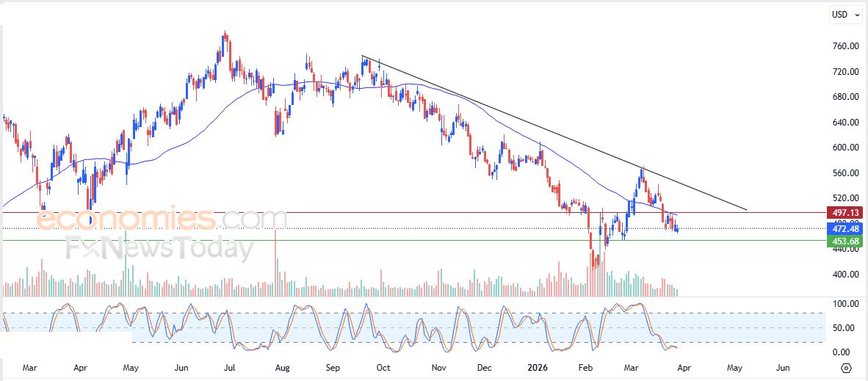Viewport: 868px width, 381px height.
Task: Select the red horizontal resistance line
Action: point(441,213)
